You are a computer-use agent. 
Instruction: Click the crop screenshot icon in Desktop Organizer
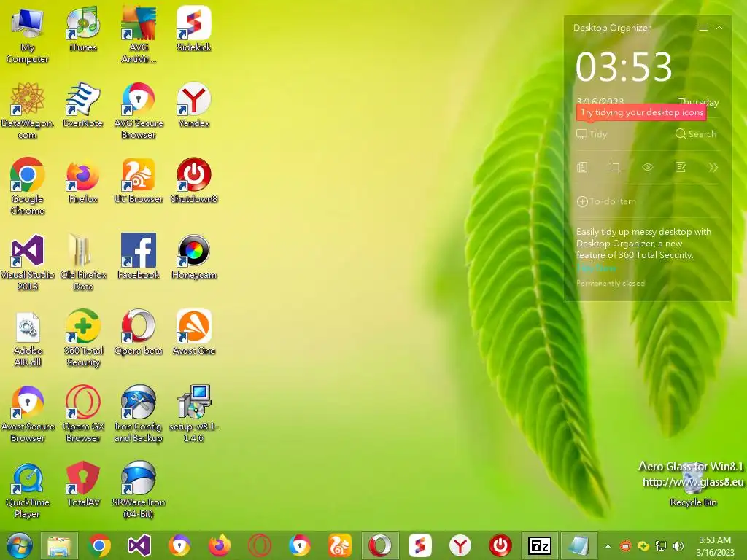(x=614, y=167)
